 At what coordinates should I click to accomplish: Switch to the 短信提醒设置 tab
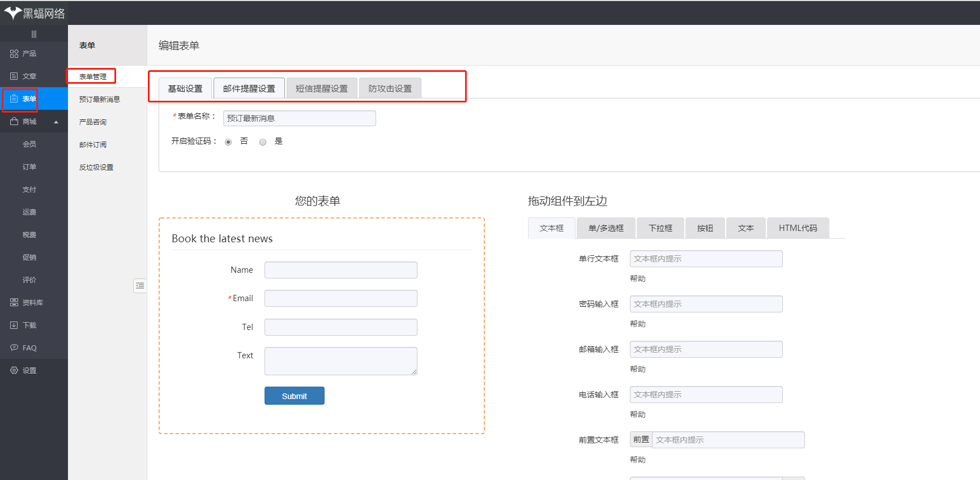322,88
